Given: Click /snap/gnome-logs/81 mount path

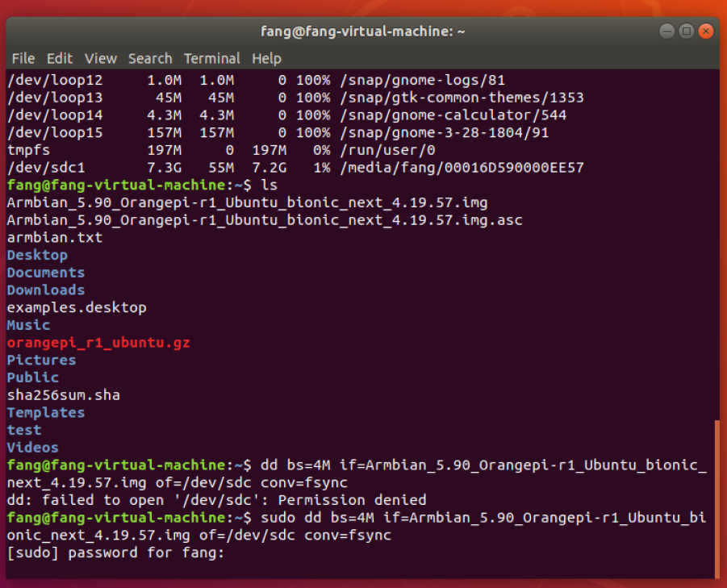Looking at the screenshot, I should coord(422,80).
